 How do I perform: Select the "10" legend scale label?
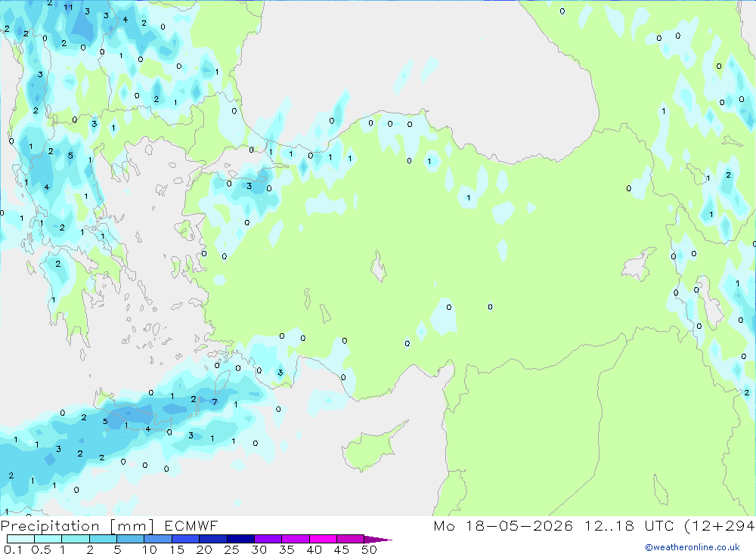(x=150, y=549)
